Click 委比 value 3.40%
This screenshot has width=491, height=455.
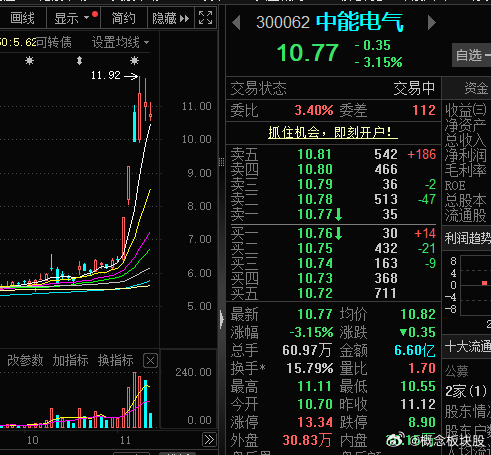tap(314, 110)
